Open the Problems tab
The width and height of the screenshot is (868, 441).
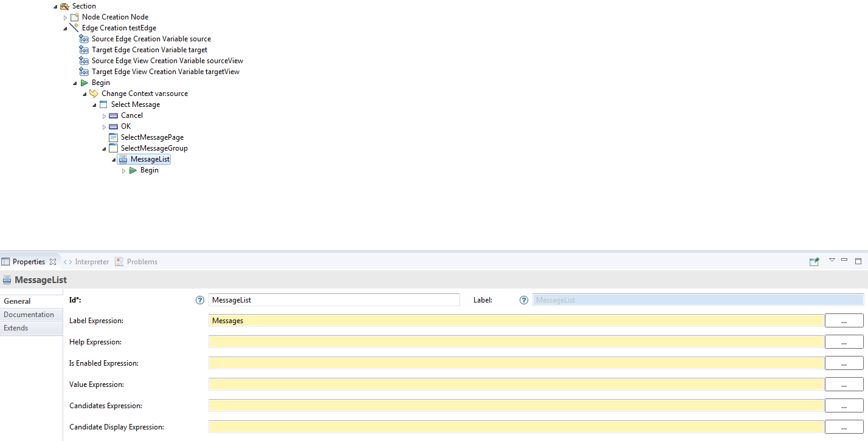pyautogui.click(x=142, y=262)
